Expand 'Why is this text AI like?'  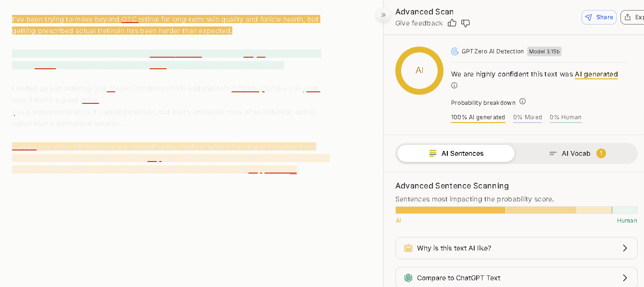pos(516,248)
